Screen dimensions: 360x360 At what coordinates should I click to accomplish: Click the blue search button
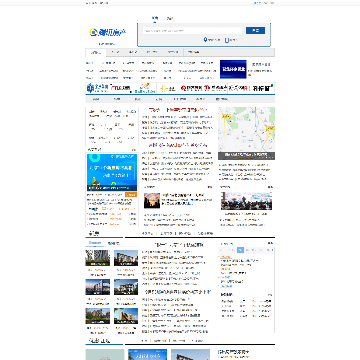tap(255, 30)
